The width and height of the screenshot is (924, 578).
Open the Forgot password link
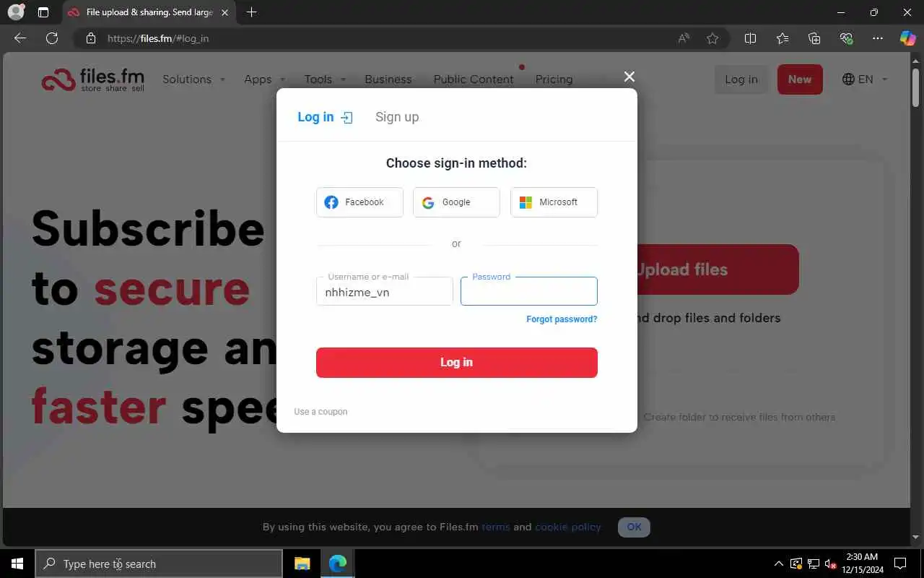click(x=562, y=319)
